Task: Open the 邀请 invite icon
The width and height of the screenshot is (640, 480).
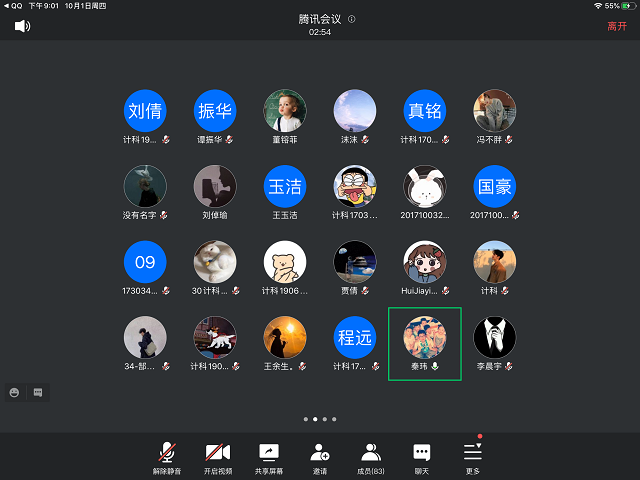Action: coord(320,456)
